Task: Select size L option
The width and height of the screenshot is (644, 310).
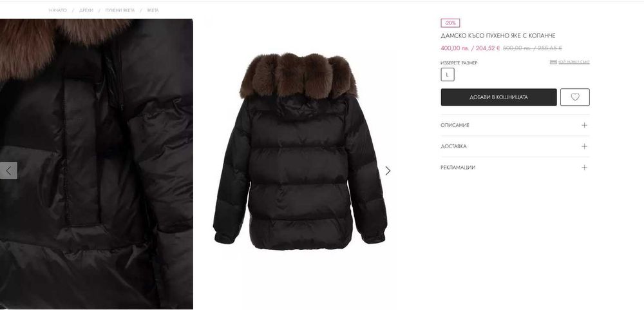Action: click(448, 75)
